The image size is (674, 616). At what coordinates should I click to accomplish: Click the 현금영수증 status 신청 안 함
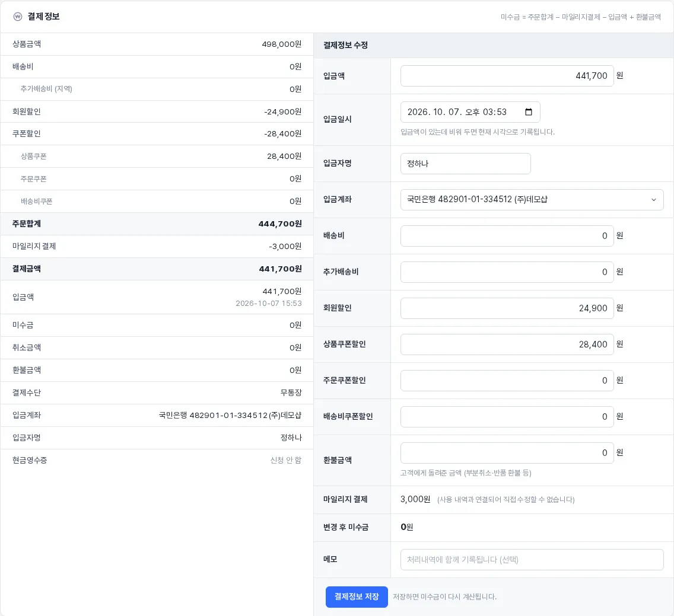286,460
